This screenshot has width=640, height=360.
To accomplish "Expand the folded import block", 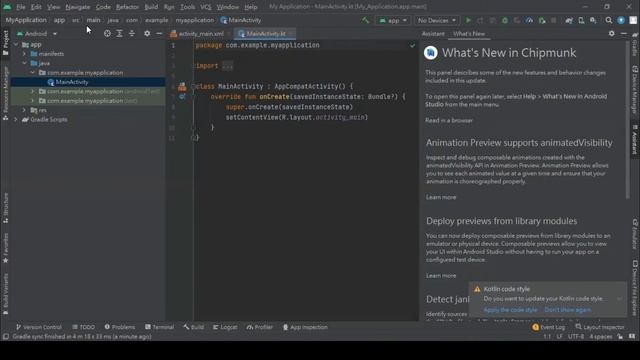I will pos(228,66).
